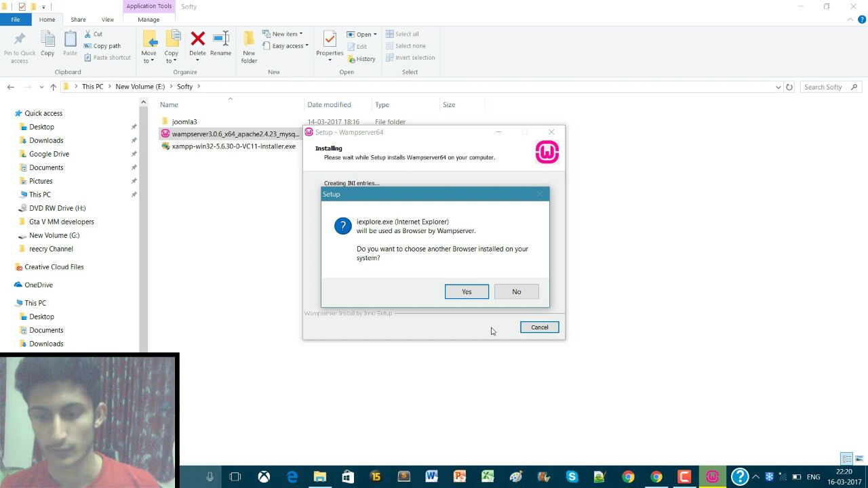Click the History command

coord(361,59)
